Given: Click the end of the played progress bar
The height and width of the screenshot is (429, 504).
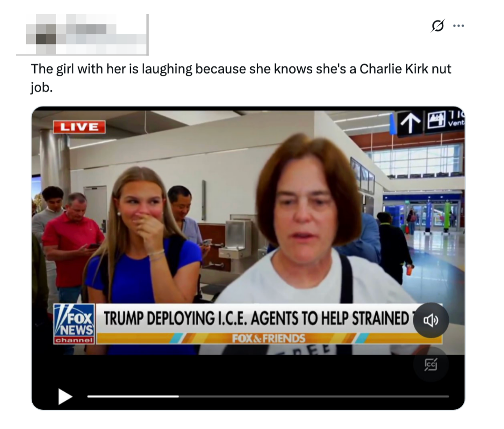Looking at the screenshot, I should pos(179,397).
